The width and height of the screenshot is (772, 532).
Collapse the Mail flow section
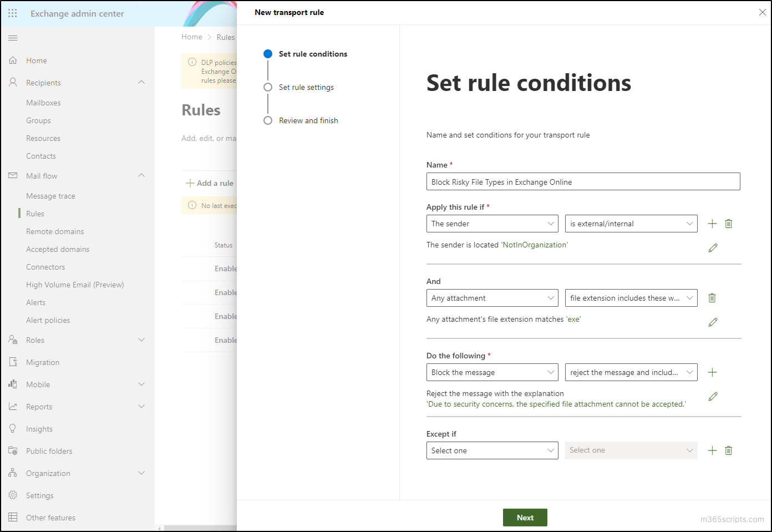pyautogui.click(x=142, y=175)
